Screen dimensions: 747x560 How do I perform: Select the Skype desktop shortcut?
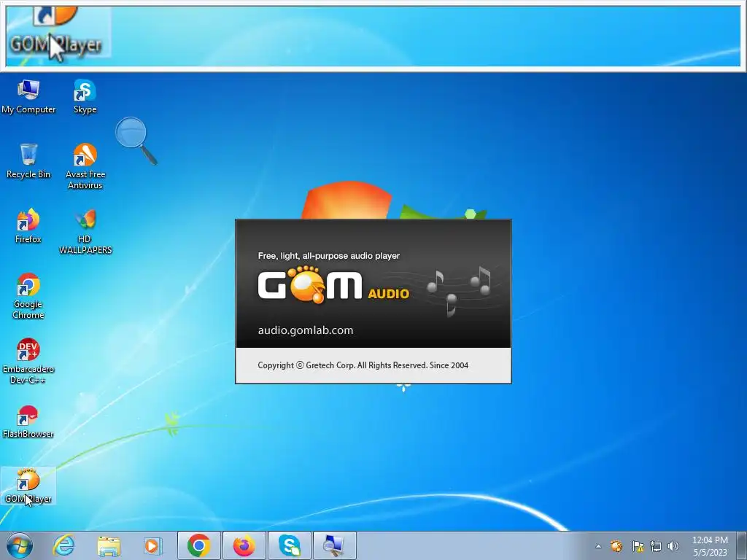(x=85, y=97)
